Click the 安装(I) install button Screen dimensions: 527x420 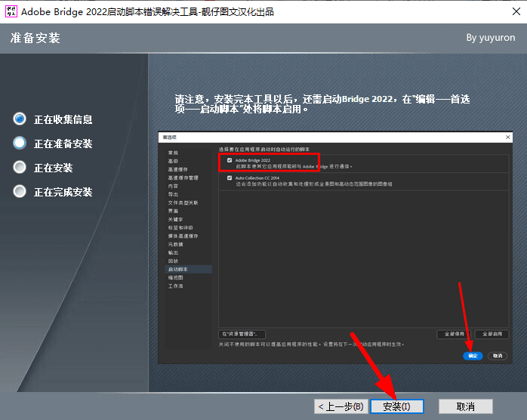397,406
